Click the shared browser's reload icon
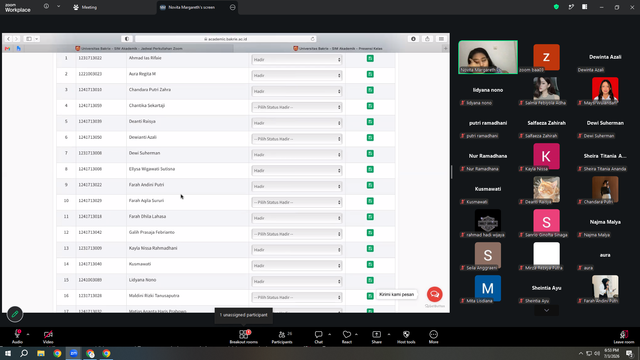The image size is (640, 360). [313, 39]
